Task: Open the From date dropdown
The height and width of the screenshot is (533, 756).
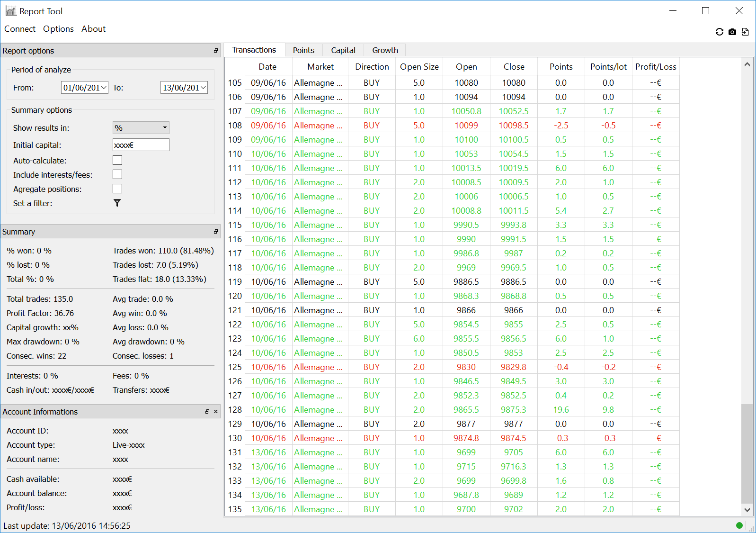Action: click(x=104, y=88)
